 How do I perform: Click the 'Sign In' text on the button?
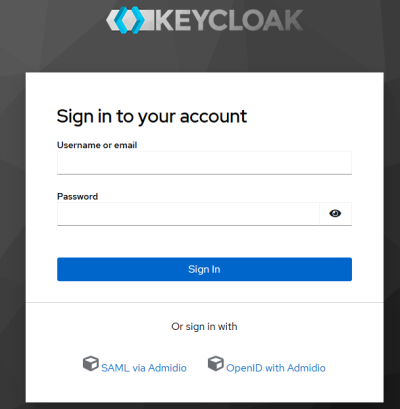click(x=204, y=269)
